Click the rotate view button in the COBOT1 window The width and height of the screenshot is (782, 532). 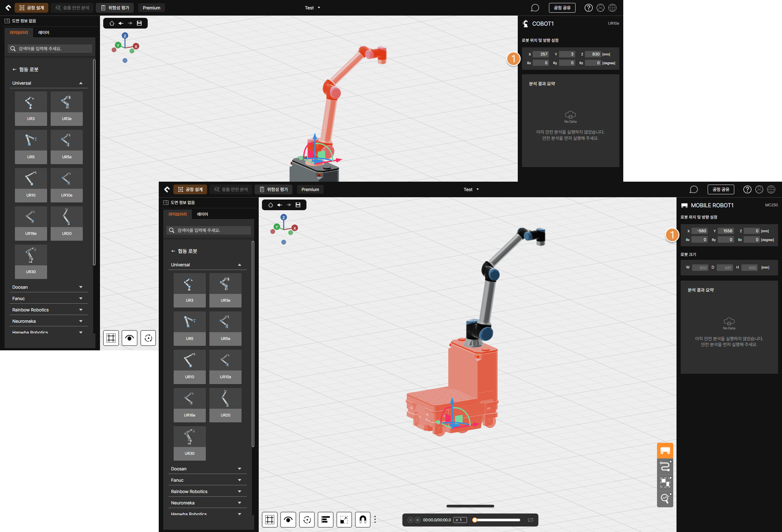148,338
